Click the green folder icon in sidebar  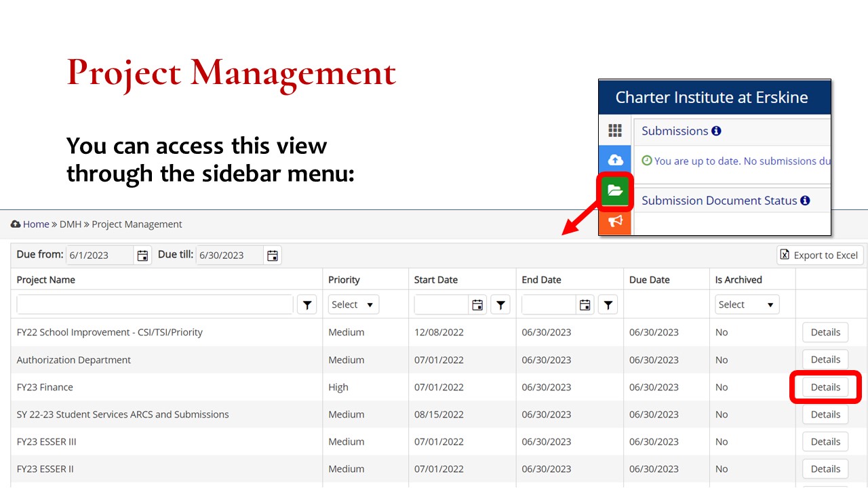click(x=615, y=191)
